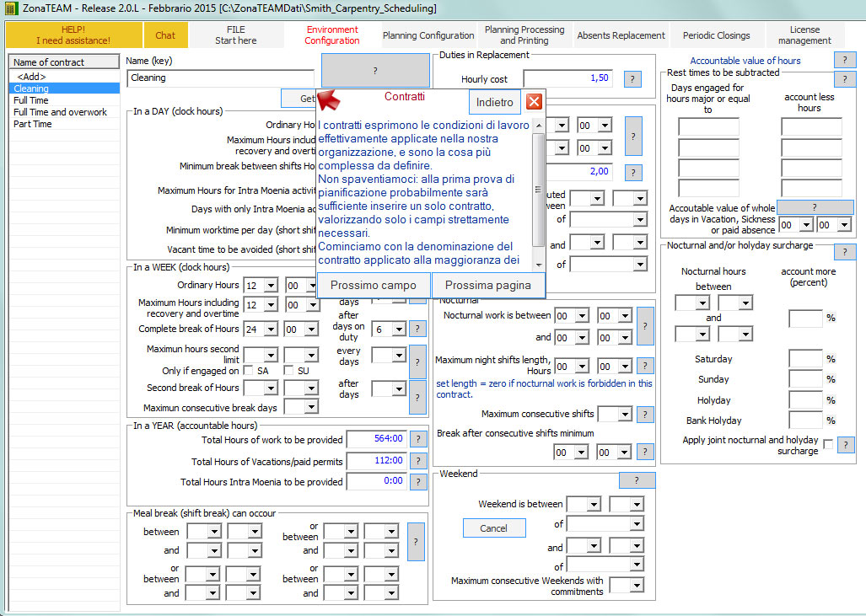Click help for Maximum consecutive shifts

pos(645,415)
